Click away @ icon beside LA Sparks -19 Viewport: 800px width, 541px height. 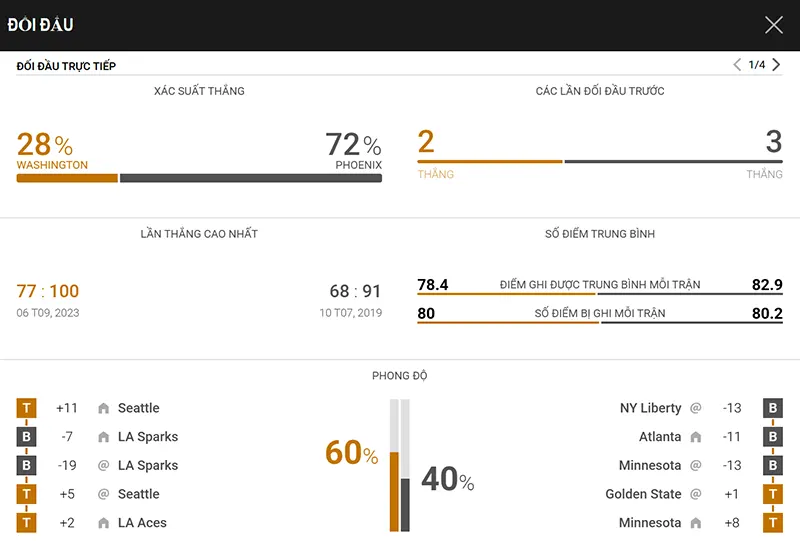(104, 465)
